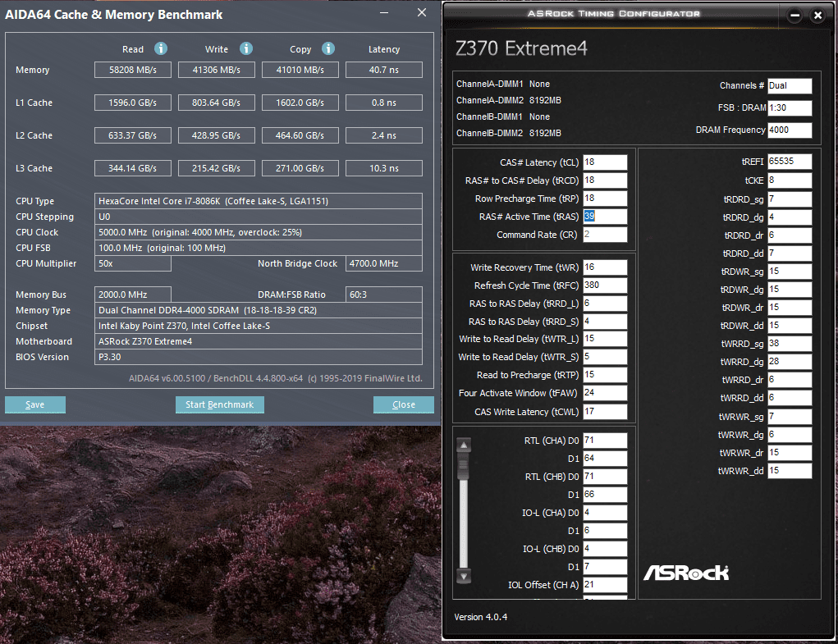Click Memory Read result 58208 MB/s
Viewport: 838px width, 644px height.
[133, 70]
